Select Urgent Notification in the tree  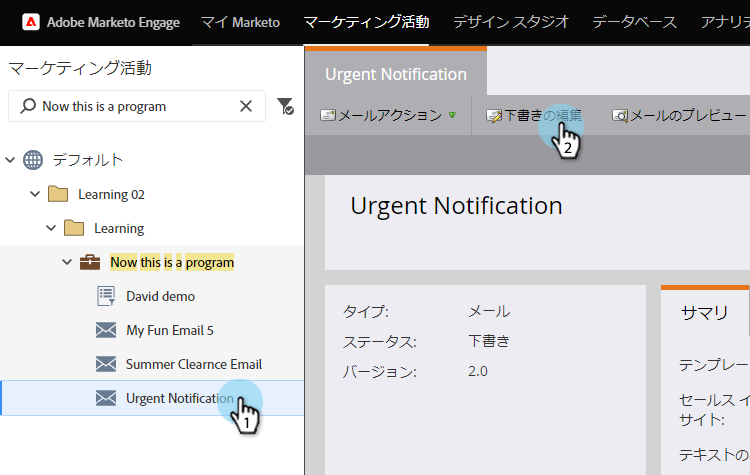pos(180,398)
